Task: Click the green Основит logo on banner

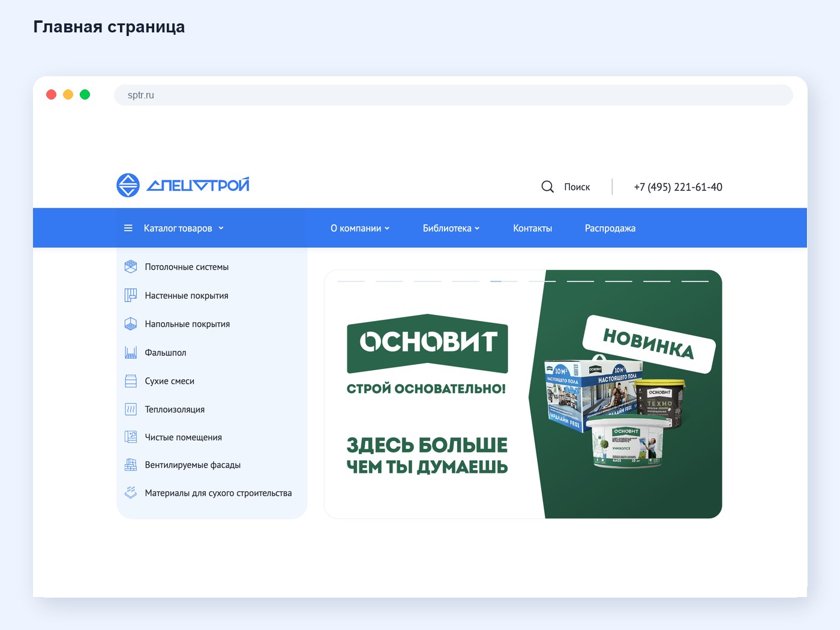Action: 427,343
